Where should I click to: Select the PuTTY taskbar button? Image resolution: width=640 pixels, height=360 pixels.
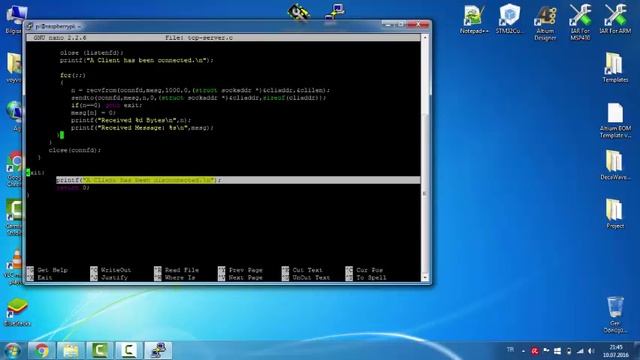coord(158,350)
